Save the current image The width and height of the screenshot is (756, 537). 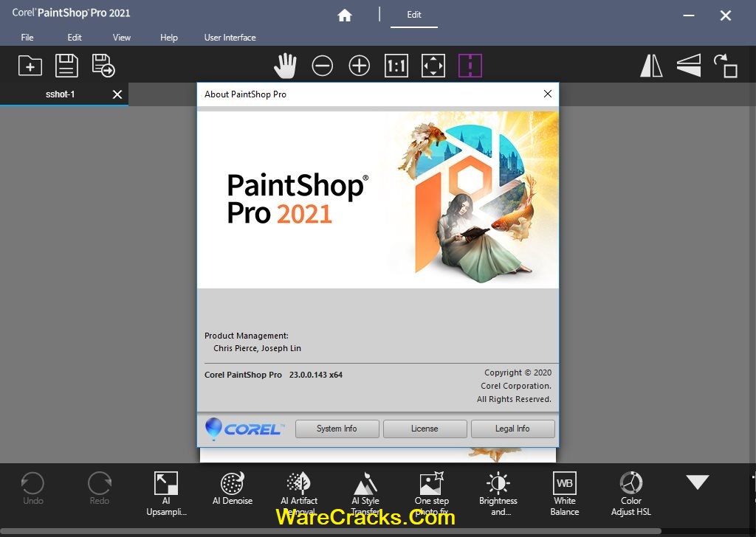point(66,65)
